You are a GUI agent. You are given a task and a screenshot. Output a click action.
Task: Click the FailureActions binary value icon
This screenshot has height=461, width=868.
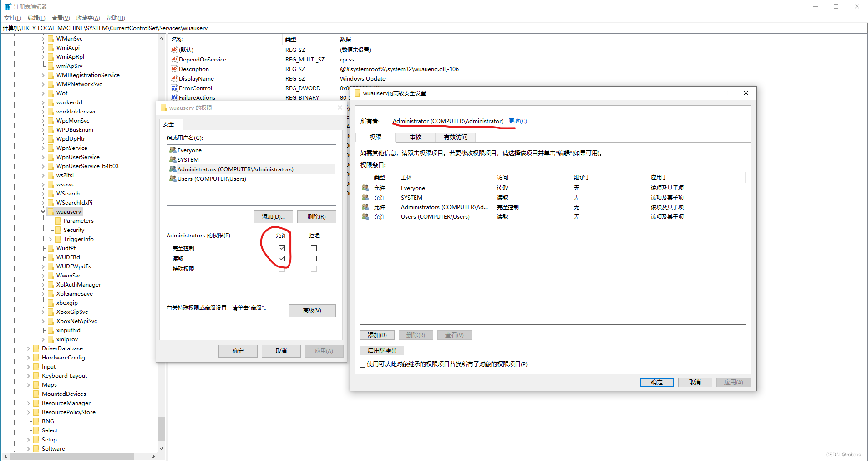coord(174,97)
